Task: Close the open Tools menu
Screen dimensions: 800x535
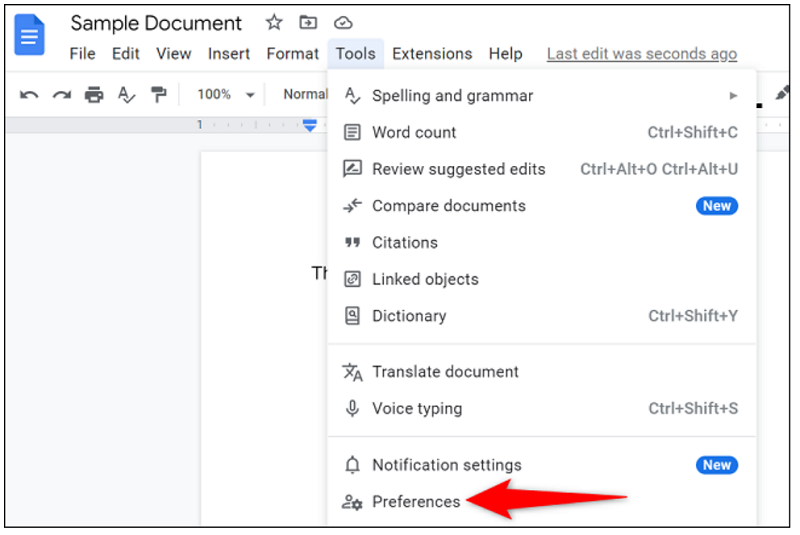Action: 356,54
